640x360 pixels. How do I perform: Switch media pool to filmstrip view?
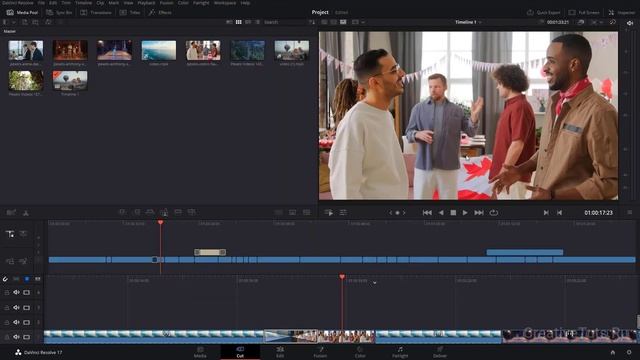(248, 22)
